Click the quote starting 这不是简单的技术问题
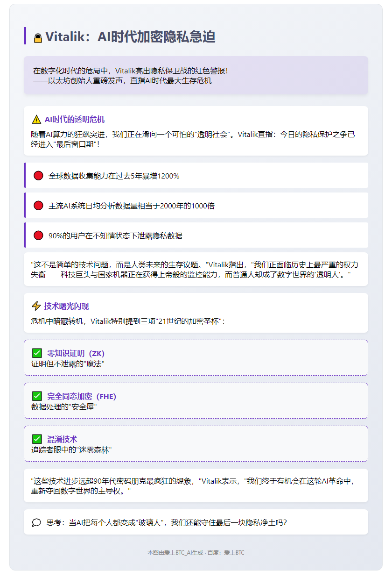Screen dimensions: 392x585 point(195,270)
